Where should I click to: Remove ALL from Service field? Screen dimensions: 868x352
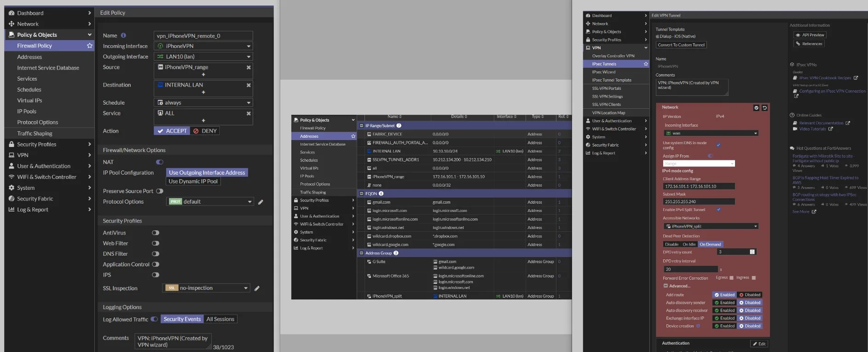(x=249, y=113)
